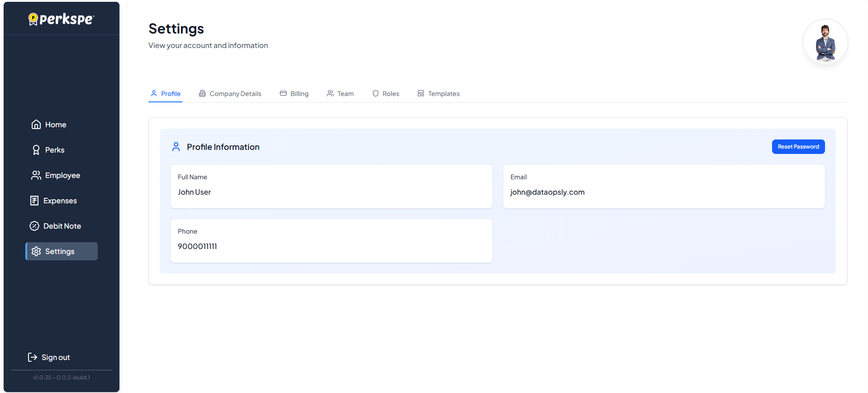Click the user avatar photo
This screenshot has width=868, height=393.
(x=825, y=43)
